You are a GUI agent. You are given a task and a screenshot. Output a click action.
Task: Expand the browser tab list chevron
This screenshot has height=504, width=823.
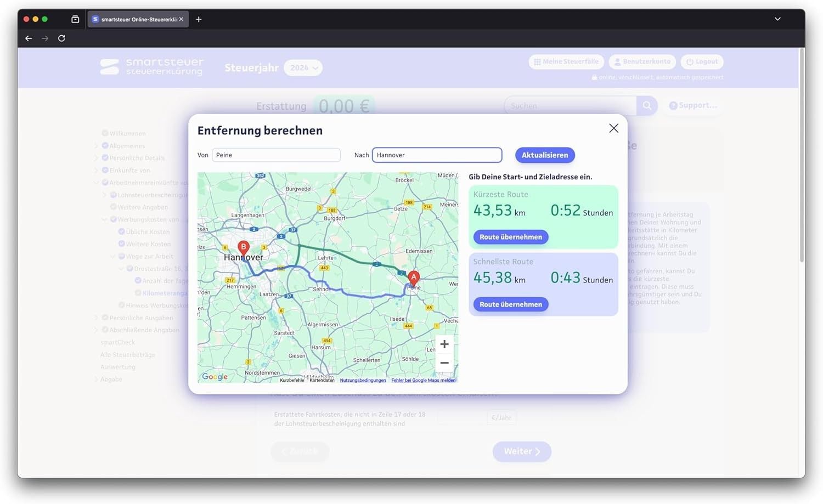coord(777,19)
